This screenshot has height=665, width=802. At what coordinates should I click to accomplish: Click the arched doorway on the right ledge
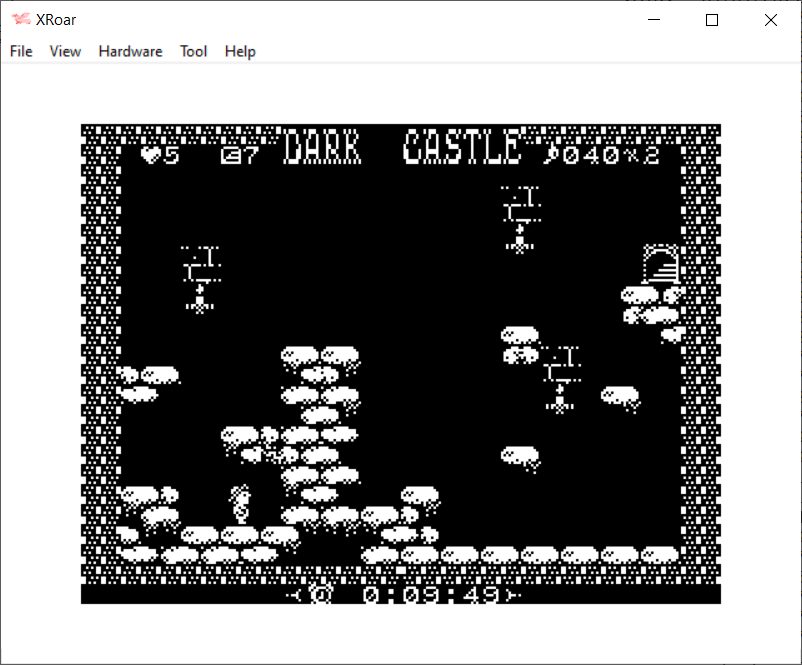(660, 266)
